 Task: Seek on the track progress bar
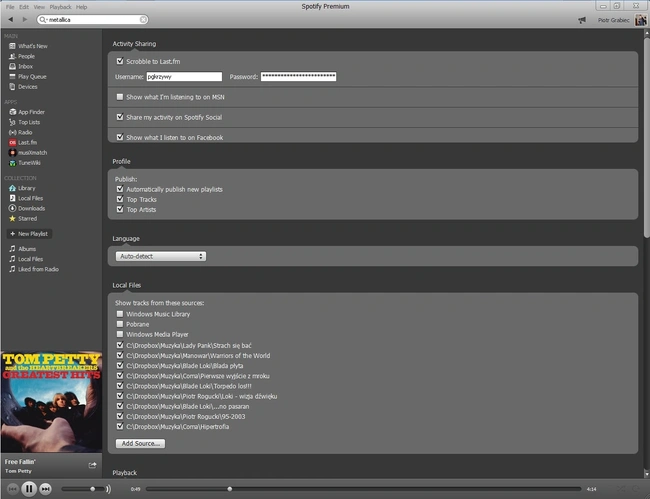[x=364, y=489]
